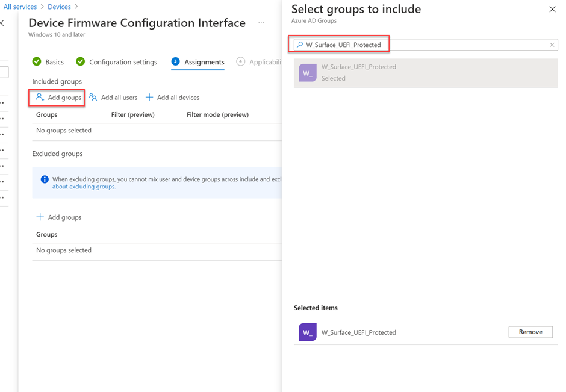
Task: Click the purple W_ avatar in Selected items
Action: (x=308, y=332)
